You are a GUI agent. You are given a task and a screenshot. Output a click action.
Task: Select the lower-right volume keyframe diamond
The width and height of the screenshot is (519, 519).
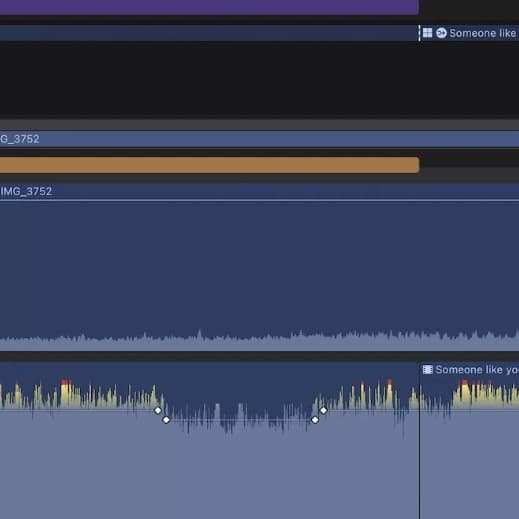coord(315,420)
